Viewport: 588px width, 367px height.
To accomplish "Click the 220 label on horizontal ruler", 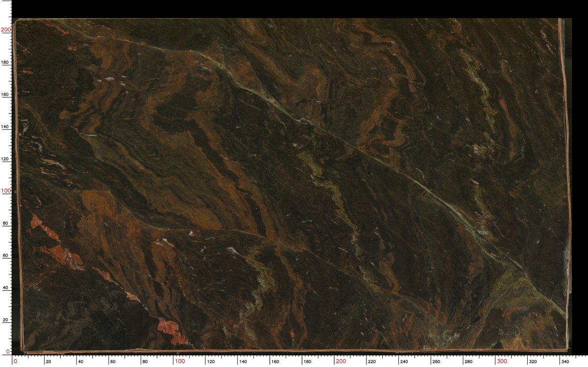I will point(372,362).
